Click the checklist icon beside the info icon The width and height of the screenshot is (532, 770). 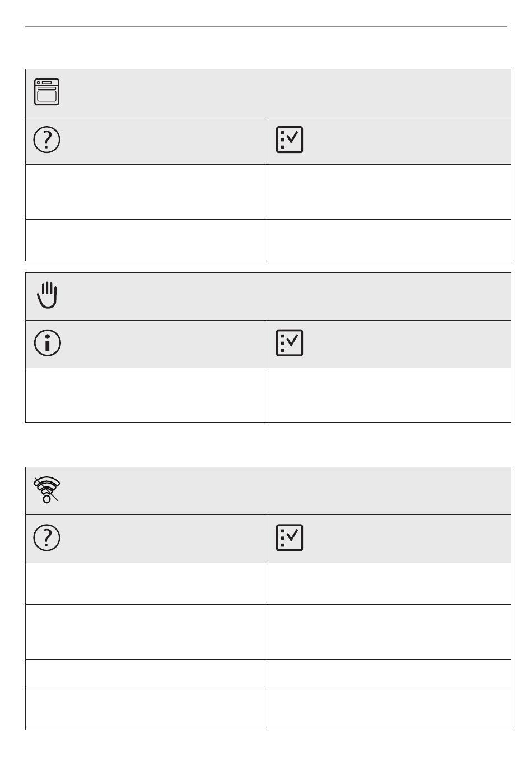[x=290, y=343]
